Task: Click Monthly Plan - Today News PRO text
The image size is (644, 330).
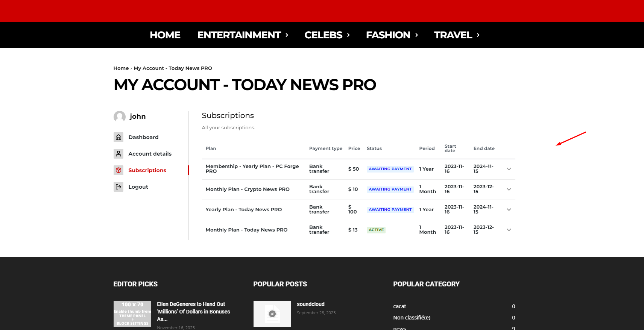Action: point(246,230)
